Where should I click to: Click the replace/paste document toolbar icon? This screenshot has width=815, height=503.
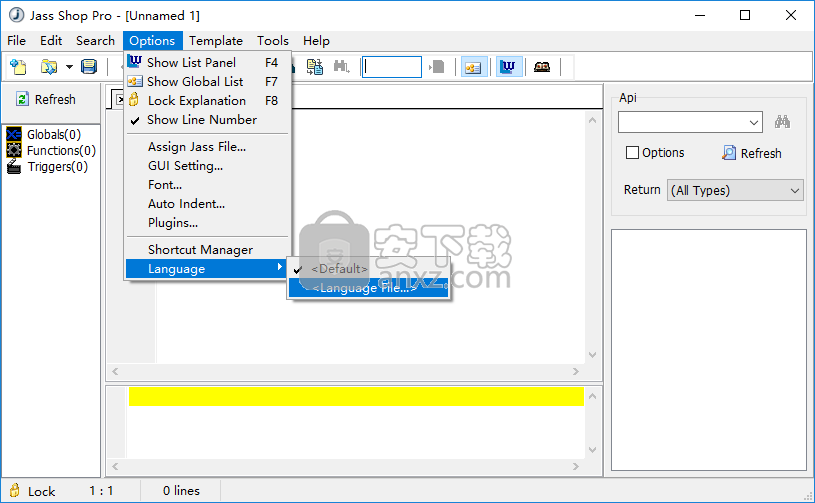point(314,67)
